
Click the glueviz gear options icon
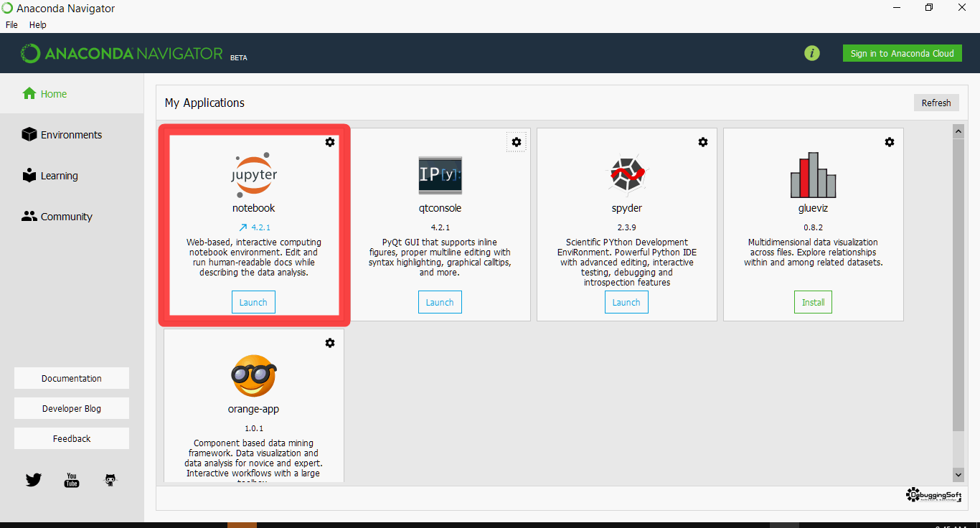tap(890, 142)
